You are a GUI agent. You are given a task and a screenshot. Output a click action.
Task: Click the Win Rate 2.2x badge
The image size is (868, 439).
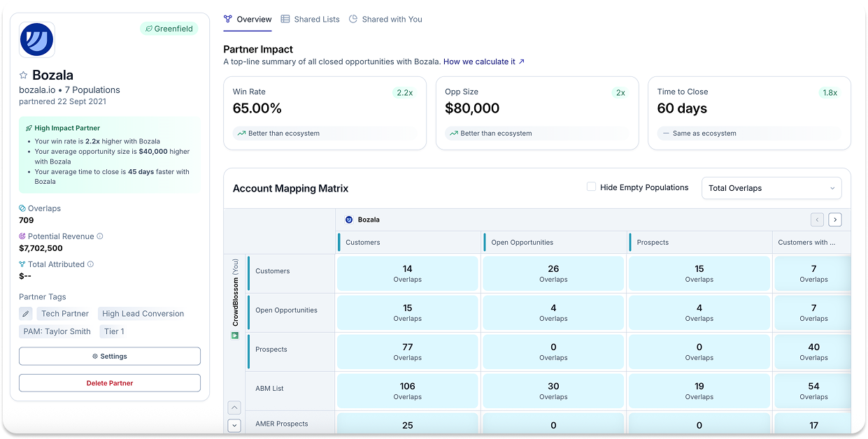coord(404,92)
